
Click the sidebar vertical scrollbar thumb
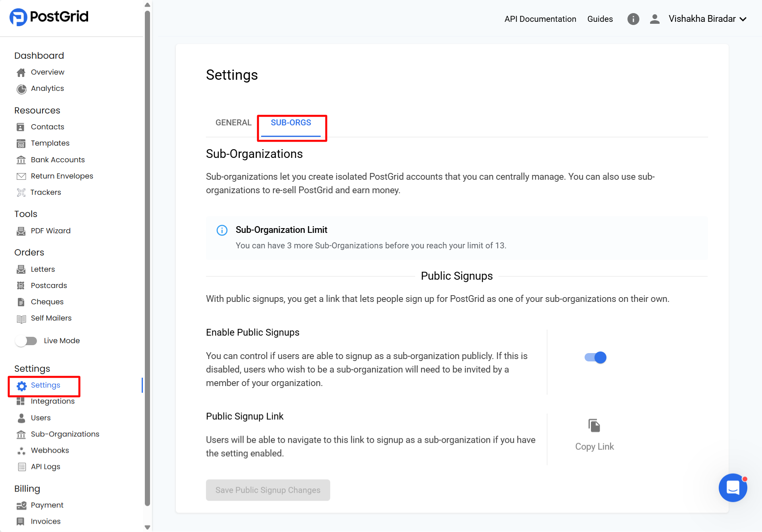click(x=147, y=258)
